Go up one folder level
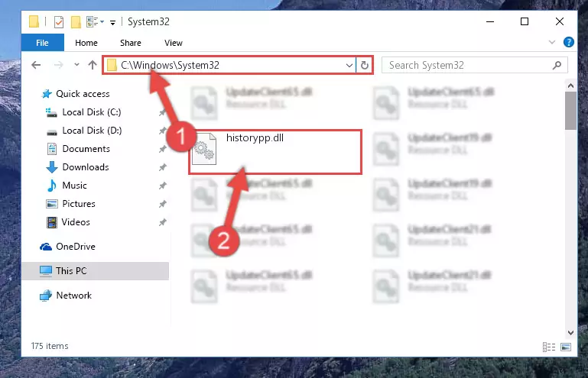This screenshot has height=378, width=588. click(x=93, y=65)
